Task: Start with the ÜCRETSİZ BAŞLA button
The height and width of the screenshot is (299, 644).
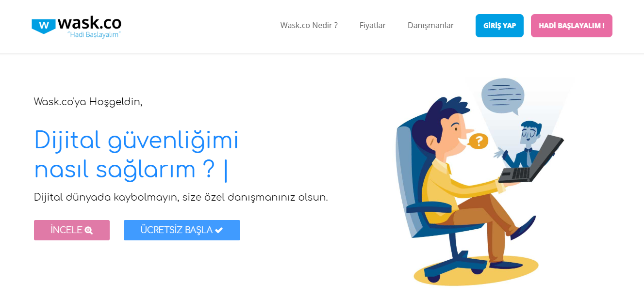Action: (x=182, y=230)
